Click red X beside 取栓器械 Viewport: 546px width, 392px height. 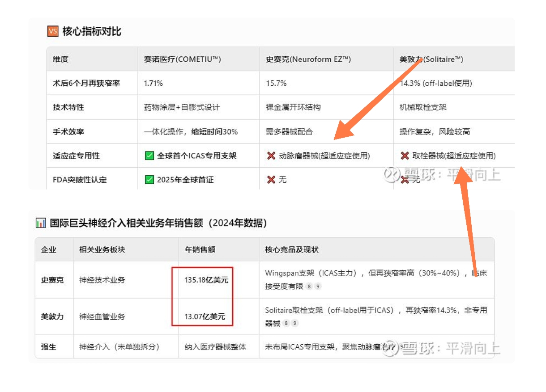coord(405,156)
